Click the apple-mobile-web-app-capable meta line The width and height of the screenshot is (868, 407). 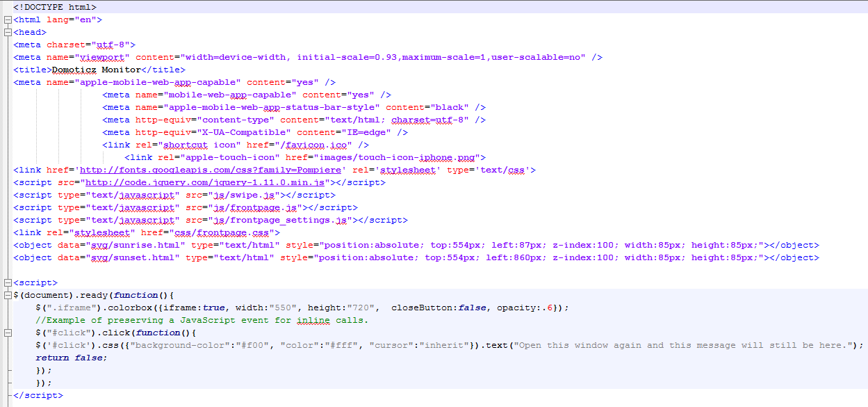pos(174,82)
